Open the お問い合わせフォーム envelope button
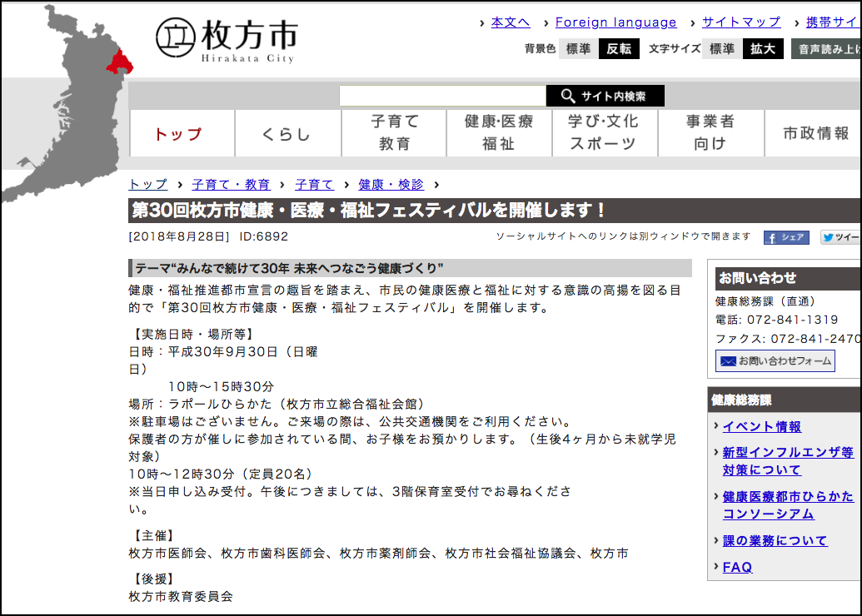The height and width of the screenshot is (616, 862). (775, 361)
